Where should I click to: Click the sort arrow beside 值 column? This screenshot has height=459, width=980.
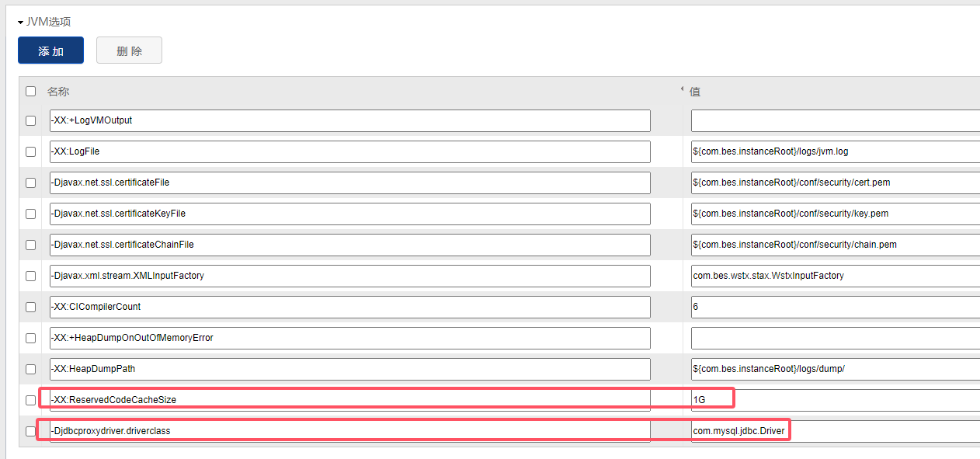pyautogui.click(x=682, y=89)
